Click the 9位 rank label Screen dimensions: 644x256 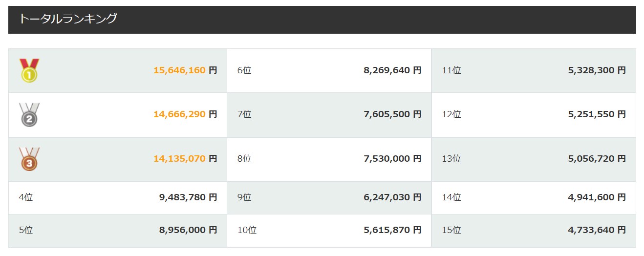(244, 197)
